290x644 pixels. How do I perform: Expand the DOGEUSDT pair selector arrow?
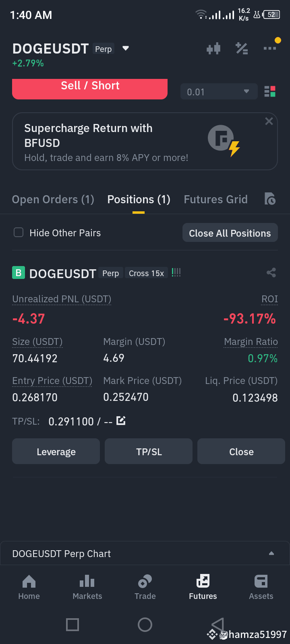(x=126, y=48)
